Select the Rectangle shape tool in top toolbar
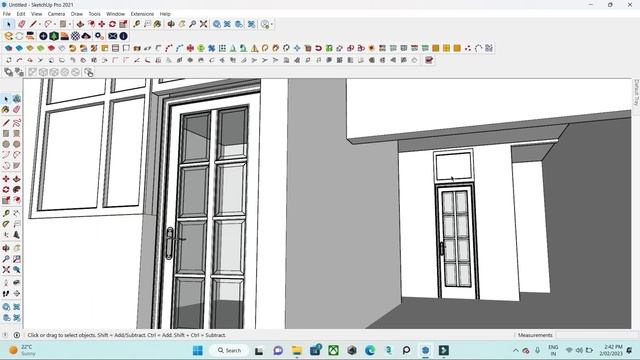The height and width of the screenshot is (360, 640). pyautogui.click(x=63, y=24)
